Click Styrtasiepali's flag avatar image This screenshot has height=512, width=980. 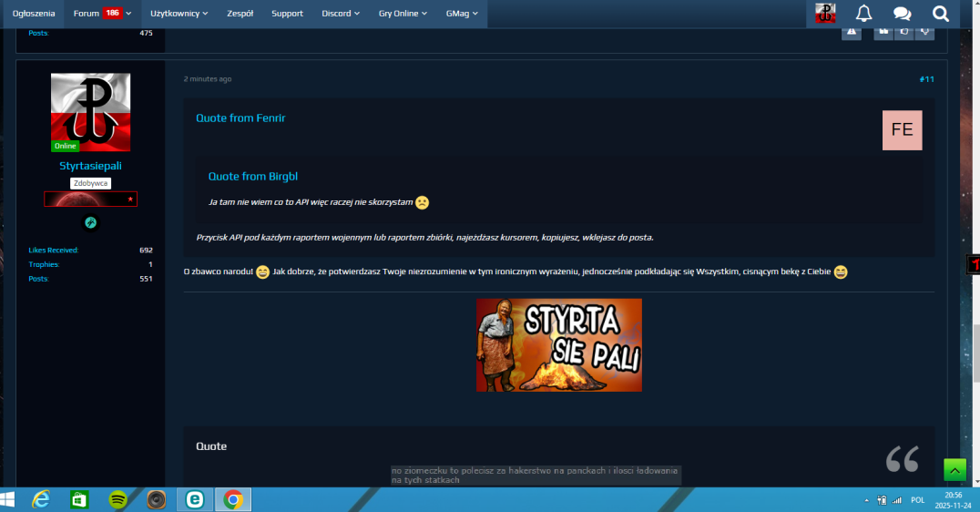91,112
